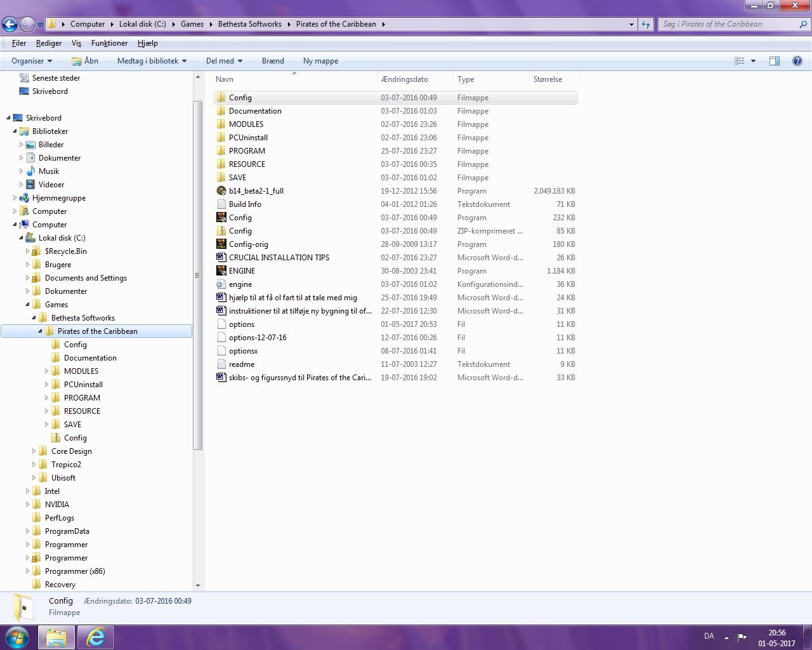Click the Action Center flag tray icon
This screenshot has height=650, width=812.
(x=742, y=637)
